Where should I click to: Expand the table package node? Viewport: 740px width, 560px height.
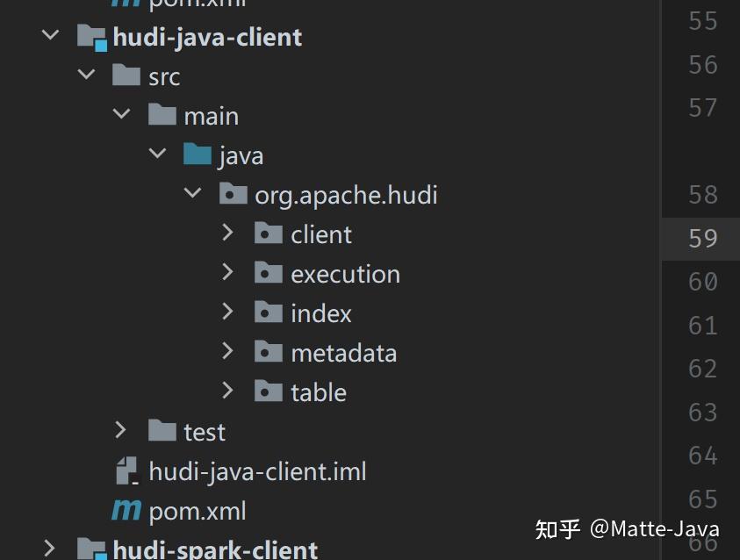[x=228, y=391]
